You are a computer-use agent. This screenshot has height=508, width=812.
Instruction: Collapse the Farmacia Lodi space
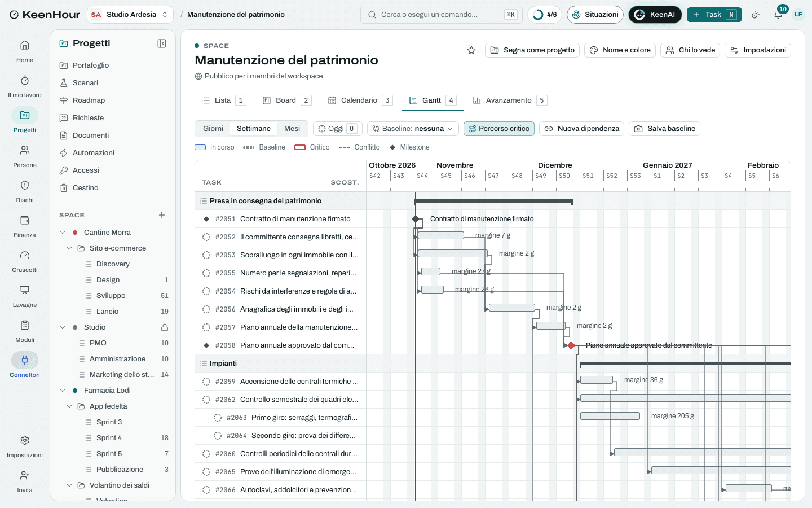point(63,391)
